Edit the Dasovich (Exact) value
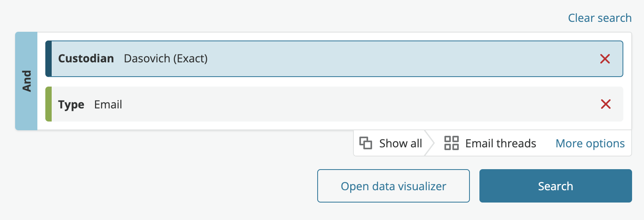 pyautogui.click(x=166, y=58)
